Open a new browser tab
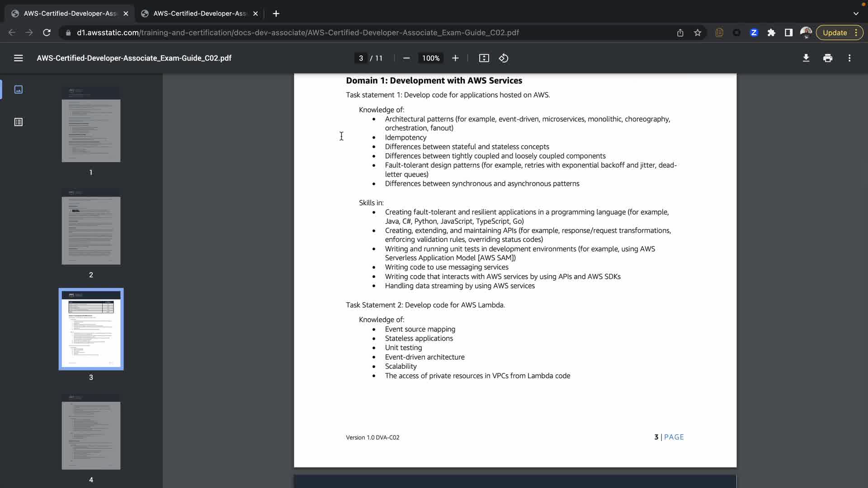This screenshot has width=868, height=488. pyautogui.click(x=276, y=14)
